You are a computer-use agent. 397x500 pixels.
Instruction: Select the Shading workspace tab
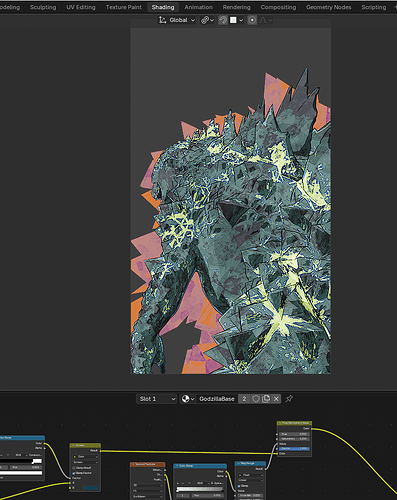pos(163,7)
